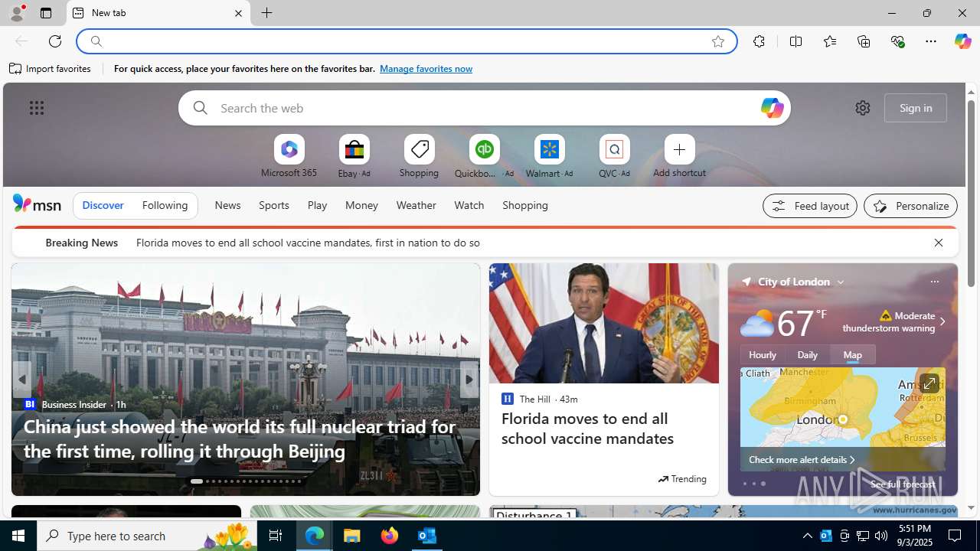Open weather card more options
The width and height of the screenshot is (980, 551).
(934, 282)
